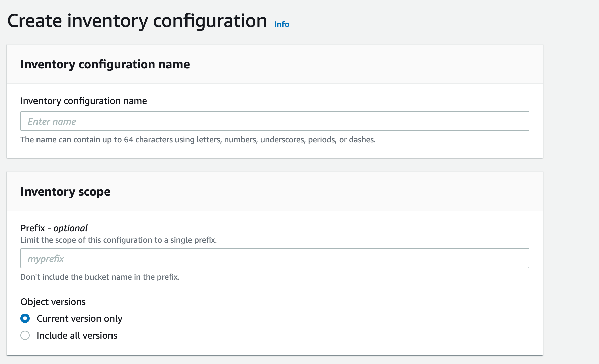Click the Enter name input field

click(275, 121)
